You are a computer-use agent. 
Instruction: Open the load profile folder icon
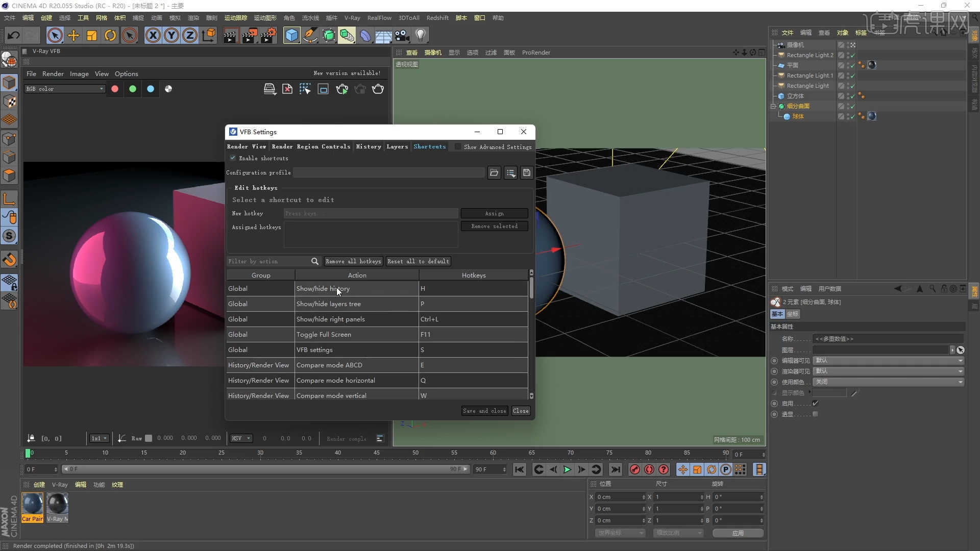[x=494, y=173]
